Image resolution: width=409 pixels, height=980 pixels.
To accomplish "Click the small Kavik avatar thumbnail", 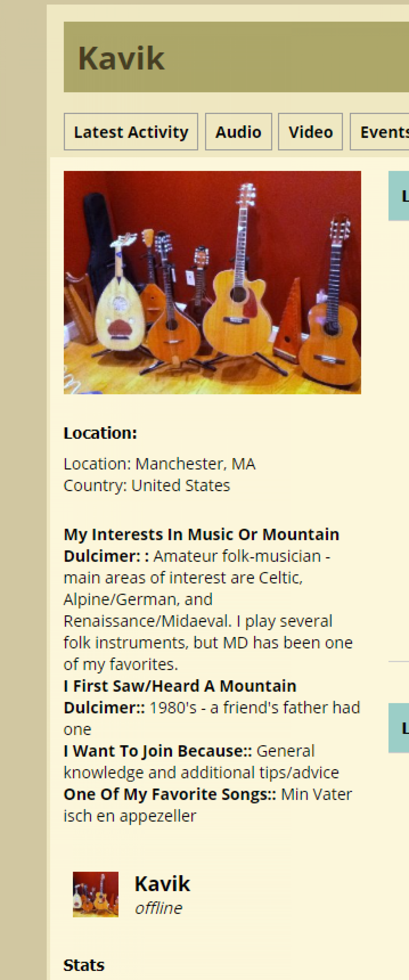I will [x=96, y=894].
